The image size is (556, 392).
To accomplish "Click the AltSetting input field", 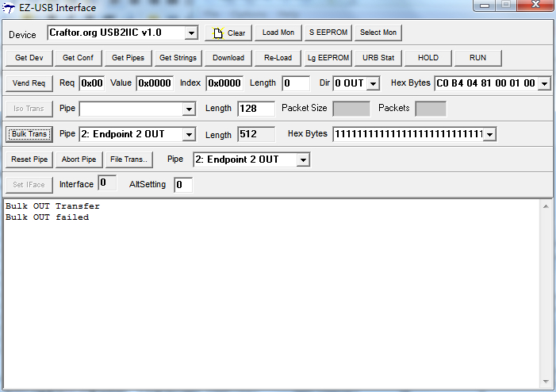I will click(x=183, y=185).
